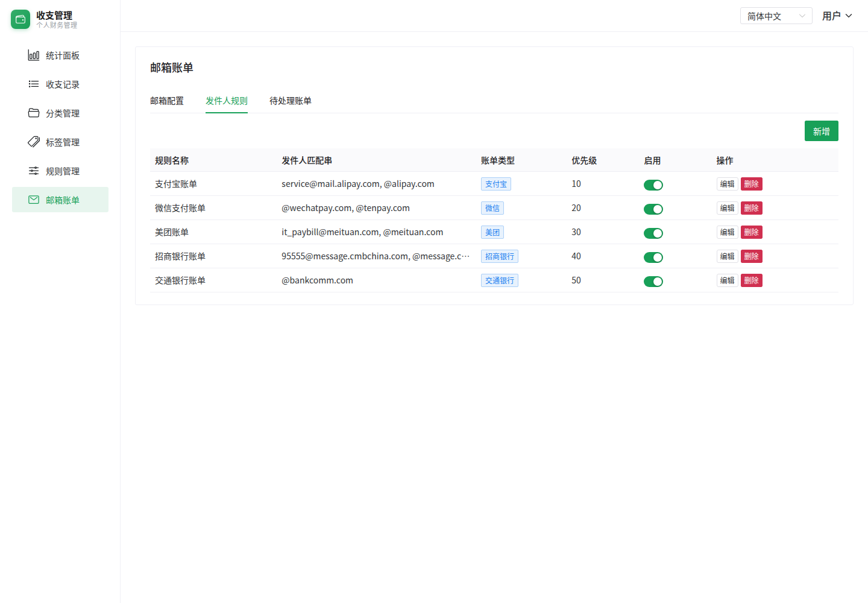Viewport: 868px width, 603px height.
Task: Click the green 新增 button
Action: click(822, 131)
